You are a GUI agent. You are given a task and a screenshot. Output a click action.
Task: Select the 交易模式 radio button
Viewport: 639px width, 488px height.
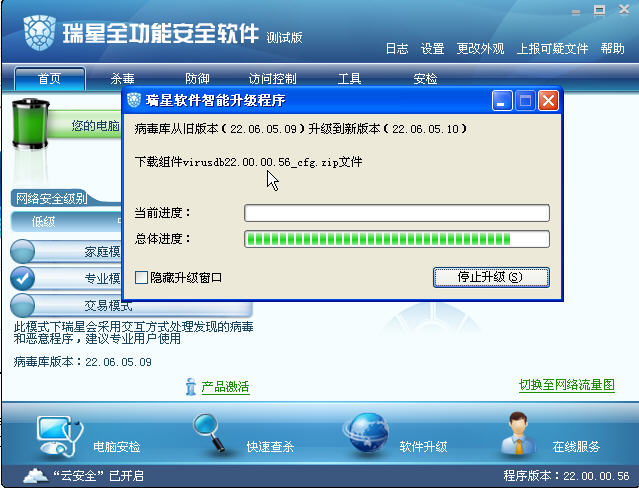coord(22,305)
